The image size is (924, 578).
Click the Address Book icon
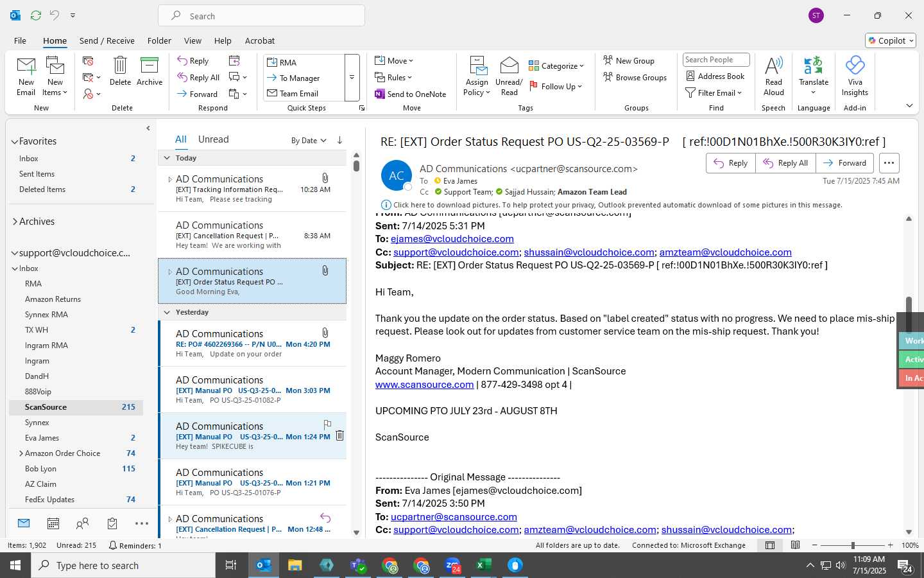[715, 76]
